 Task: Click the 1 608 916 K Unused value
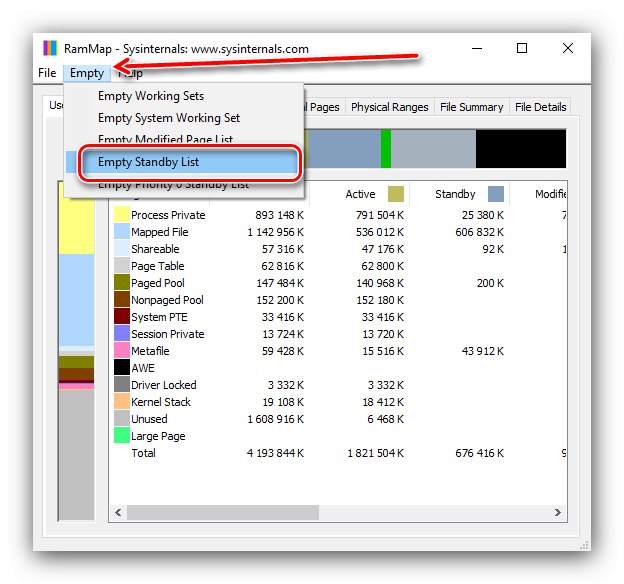[x=275, y=419]
